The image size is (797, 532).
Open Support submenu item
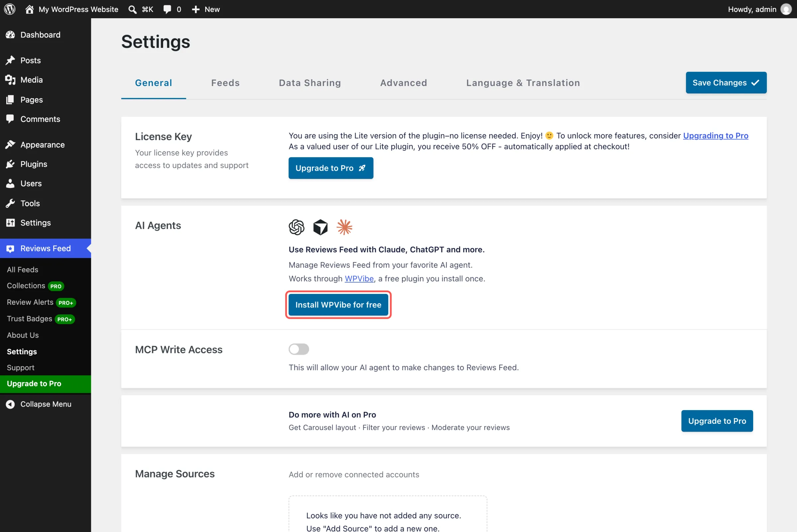[21, 367]
